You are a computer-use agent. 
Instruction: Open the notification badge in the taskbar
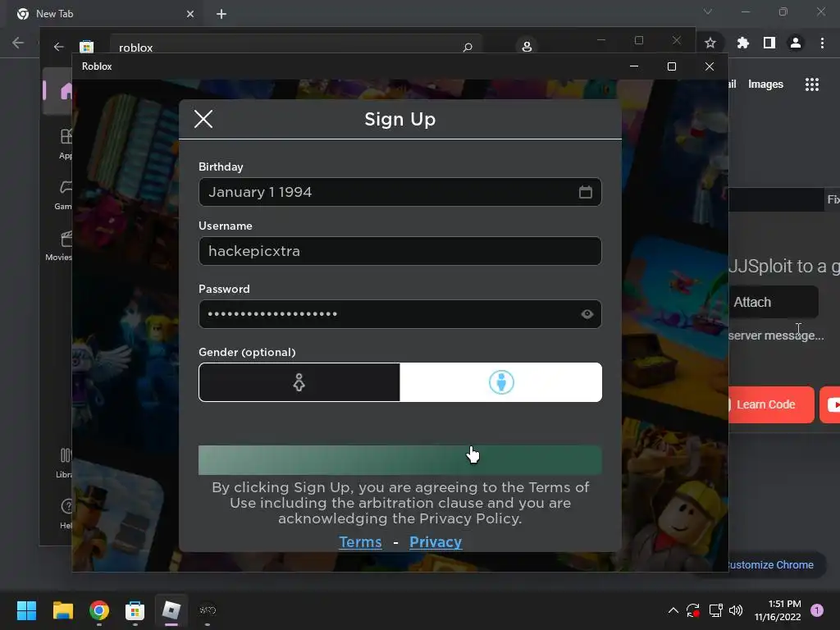(x=817, y=610)
